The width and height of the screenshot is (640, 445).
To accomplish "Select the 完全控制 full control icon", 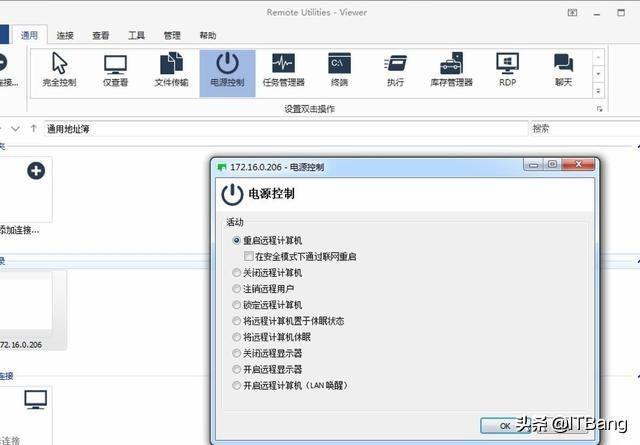I will 60,70.
